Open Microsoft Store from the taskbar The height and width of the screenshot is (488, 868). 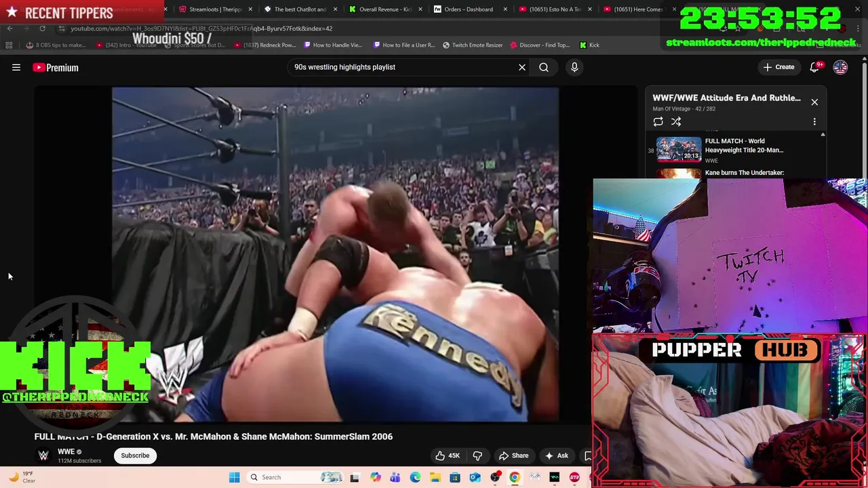tap(455, 477)
